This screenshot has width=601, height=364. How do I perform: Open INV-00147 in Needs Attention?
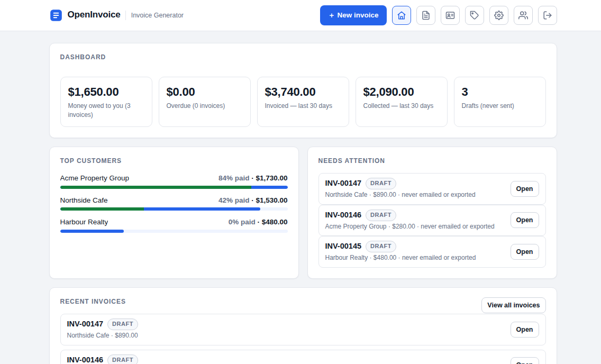[x=524, y=189]
